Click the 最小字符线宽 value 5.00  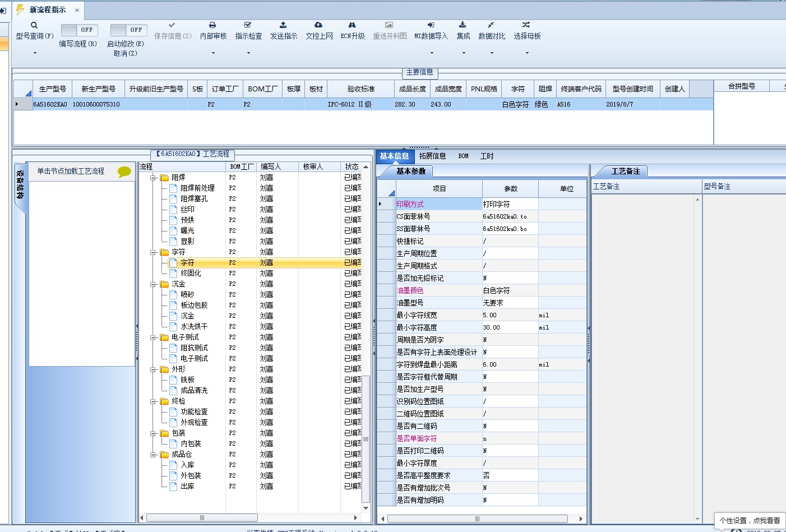click(x=510, y=315)
